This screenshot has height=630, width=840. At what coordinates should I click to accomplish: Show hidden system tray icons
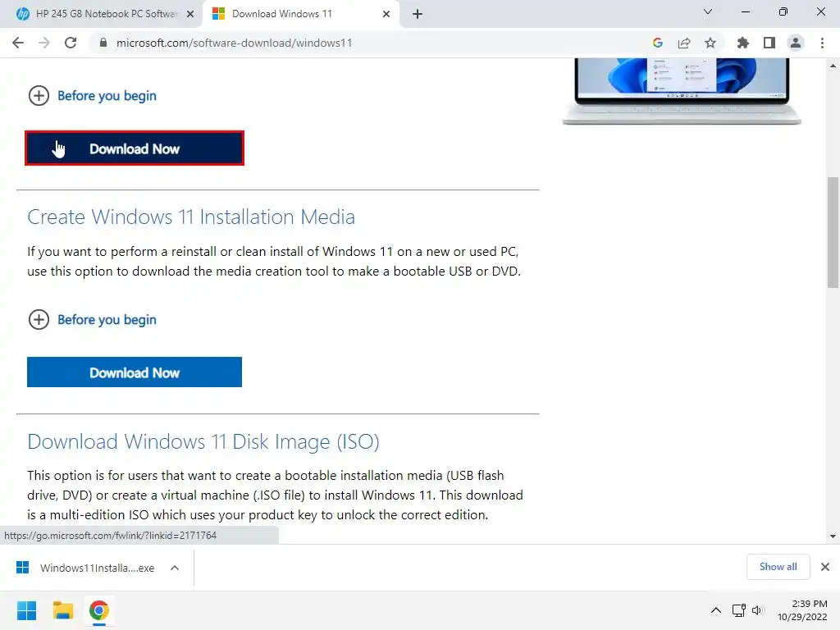[715, 610]
